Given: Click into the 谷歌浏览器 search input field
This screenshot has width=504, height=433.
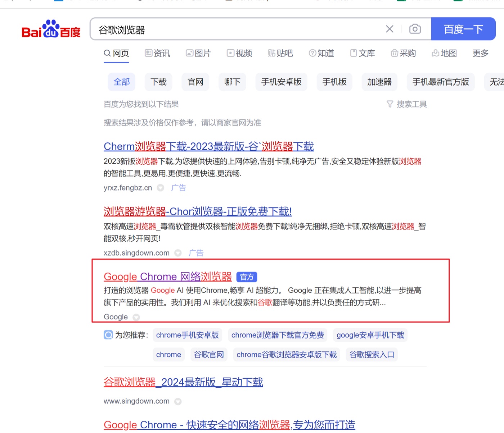Looking at the screenshot, I should tap(238, 29).
